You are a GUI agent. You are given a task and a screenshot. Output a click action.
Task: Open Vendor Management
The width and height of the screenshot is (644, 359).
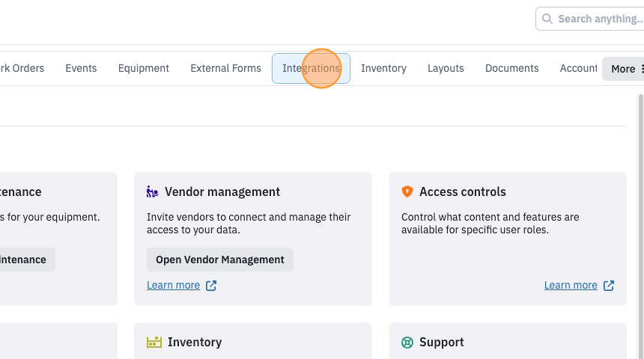[220, 260]
